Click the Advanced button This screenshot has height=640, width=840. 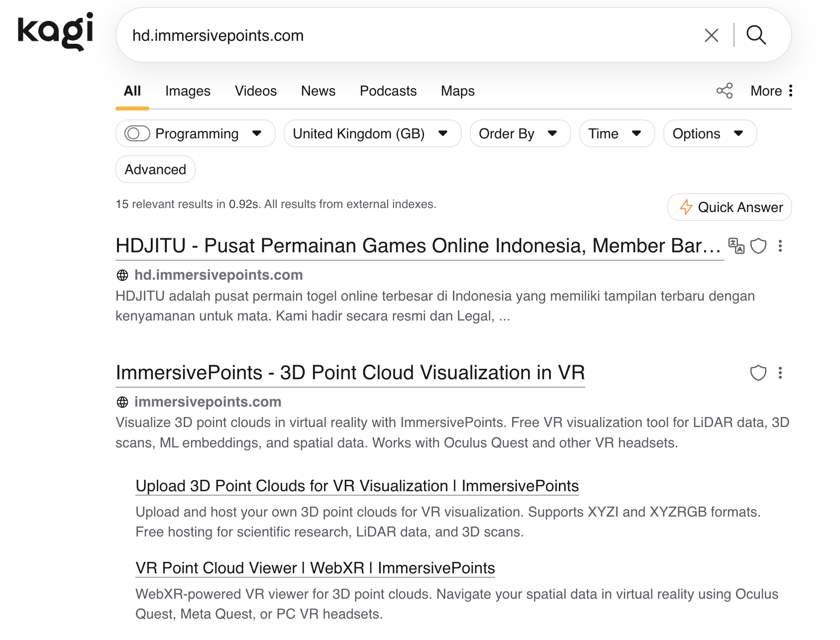pos(155,169)
